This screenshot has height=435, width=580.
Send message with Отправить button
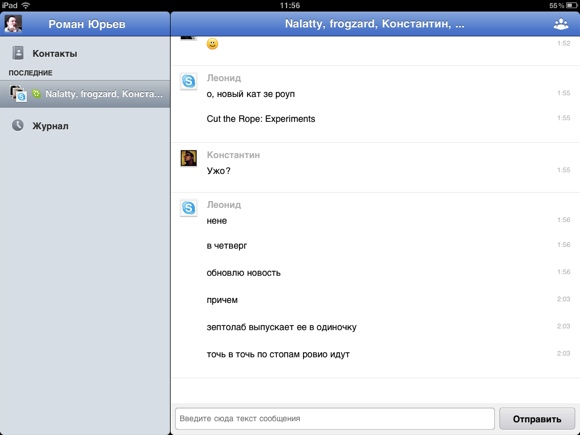pos(537,419)
